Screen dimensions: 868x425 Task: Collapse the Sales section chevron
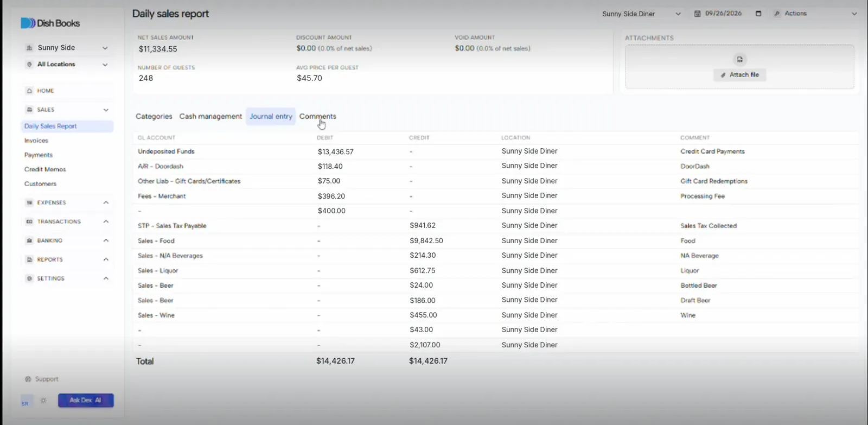[106, 110]
